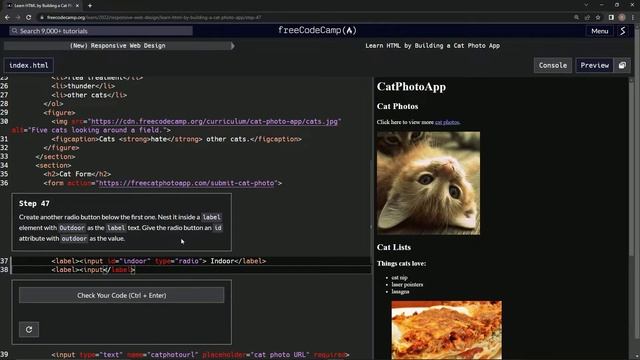
Task: Click the Cat Lists heading in preview
Action: [x=394, y=247]
